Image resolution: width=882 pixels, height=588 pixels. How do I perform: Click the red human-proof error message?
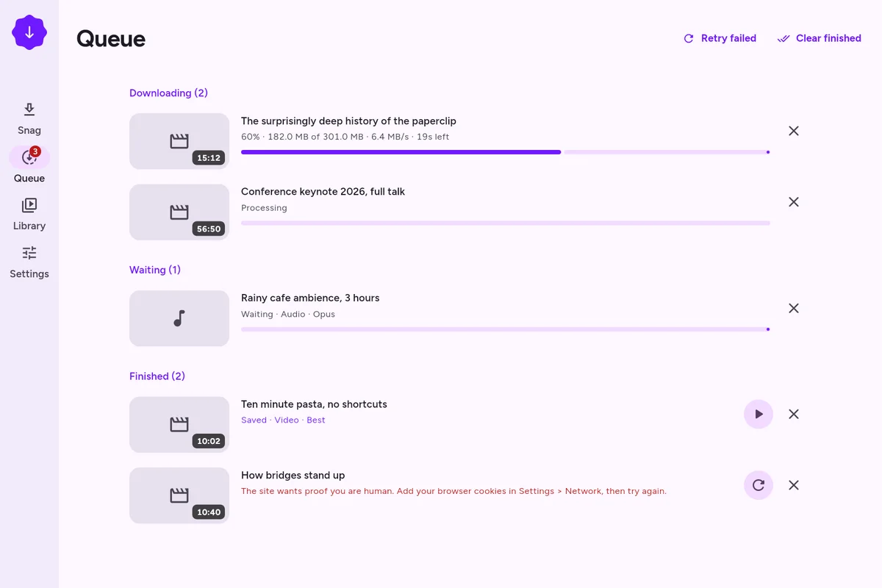pos(453,491)
